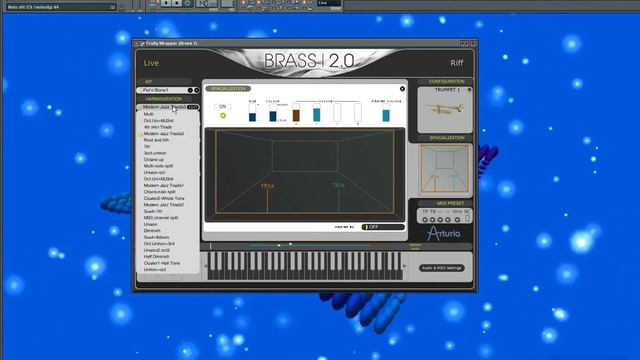Viewport: 640px width, 360px height.
Task: Click the second empty white volume slider
Action: point(358,113)
